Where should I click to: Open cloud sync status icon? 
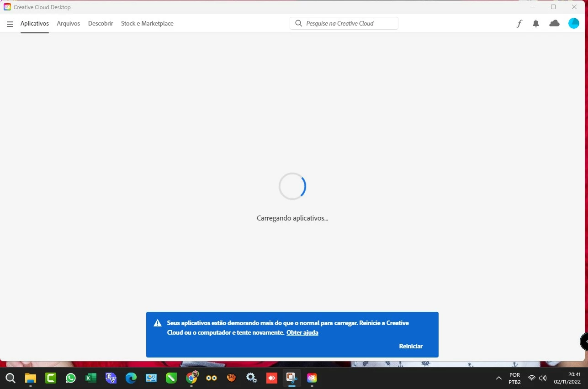[554, 23]
